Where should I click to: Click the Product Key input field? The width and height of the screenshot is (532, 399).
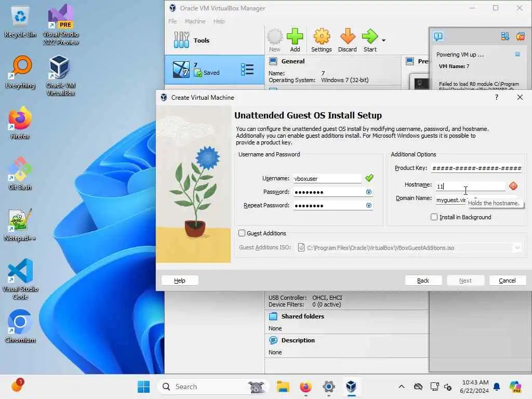[476, 168]
